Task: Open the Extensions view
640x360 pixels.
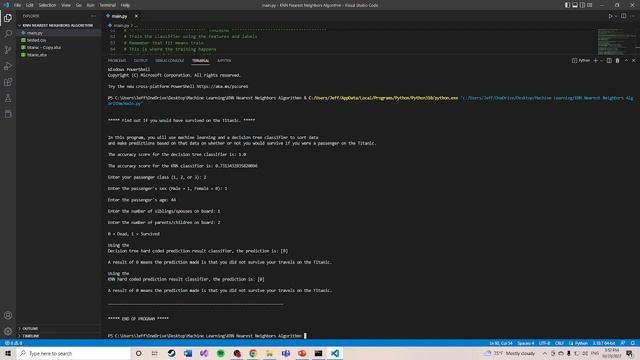Action: [8, 82]
